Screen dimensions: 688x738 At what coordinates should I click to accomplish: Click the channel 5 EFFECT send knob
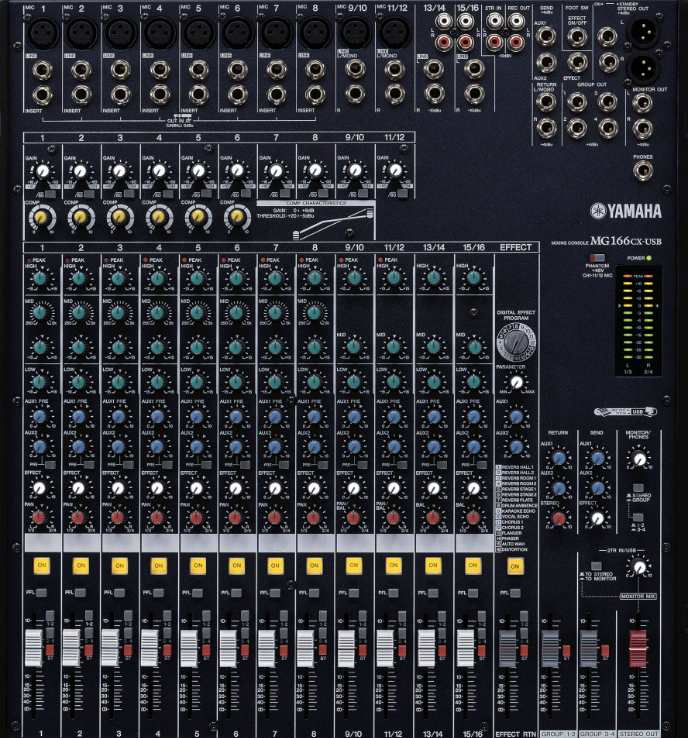coord(196,488)
